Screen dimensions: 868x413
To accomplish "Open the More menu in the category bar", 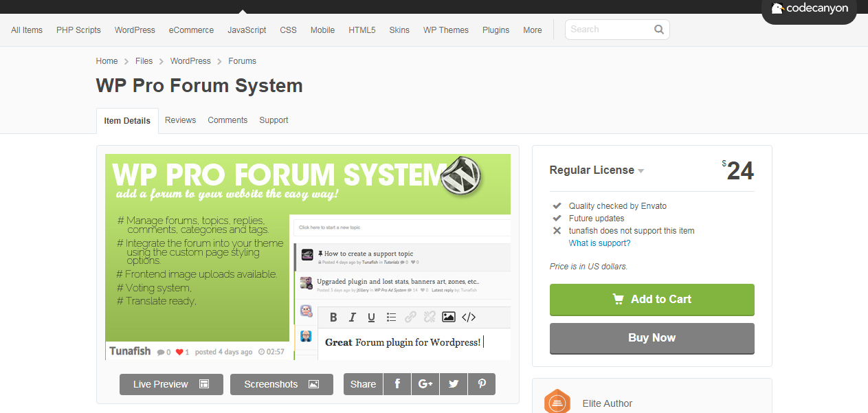I will click(x=532, y=30).
